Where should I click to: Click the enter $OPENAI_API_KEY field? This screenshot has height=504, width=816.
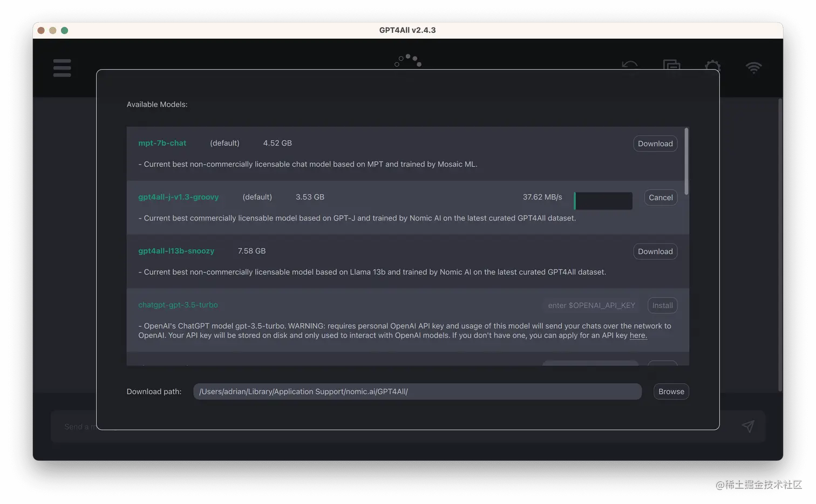[x=591, y=305]
